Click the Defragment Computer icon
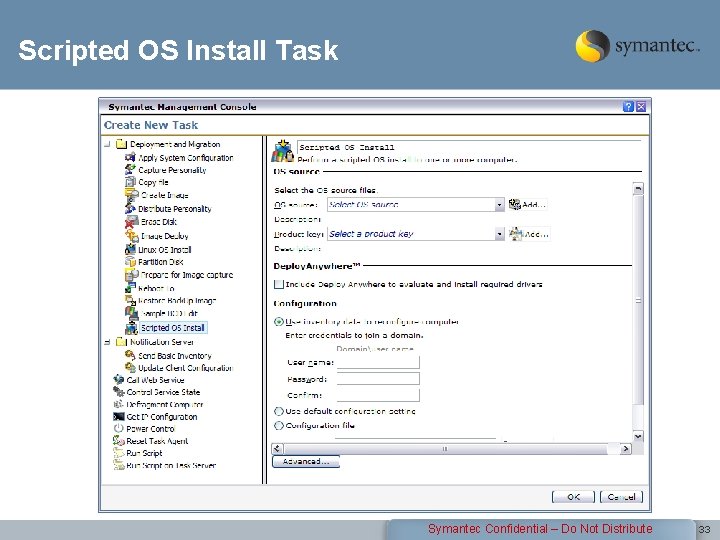The image size is (720, 540). pos(118,404)
